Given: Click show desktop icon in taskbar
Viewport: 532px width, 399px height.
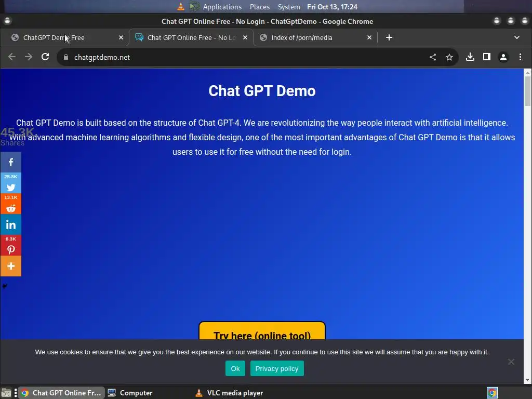Looking at the screenshot, I should point(6,393).
